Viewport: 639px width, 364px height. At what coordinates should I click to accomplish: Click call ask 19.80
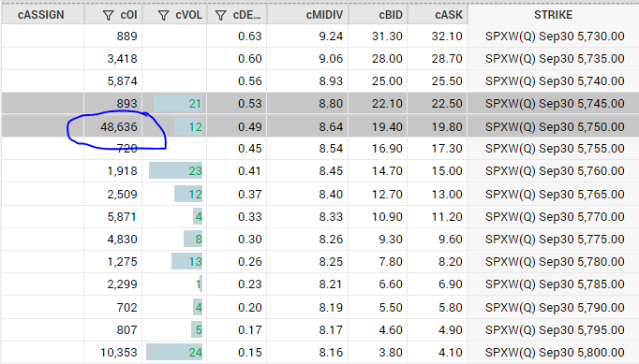click(x=447, y=127)
